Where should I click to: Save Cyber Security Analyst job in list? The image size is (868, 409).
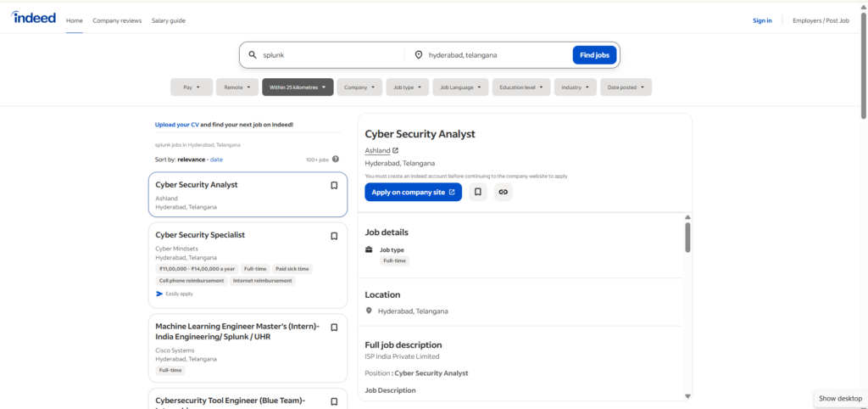[x=334, y=186]
